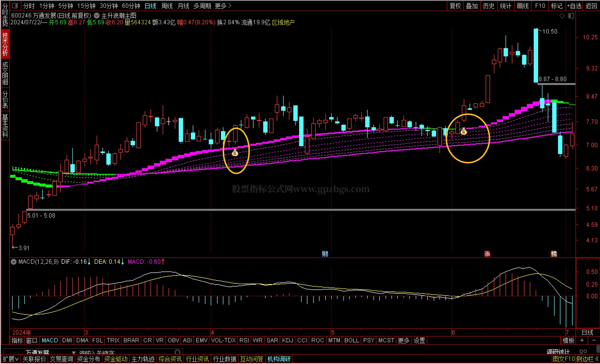Open the 主力轨迹 tab
Image resolution: width=600 pixels, height=364 pixels.
(143, 359)
